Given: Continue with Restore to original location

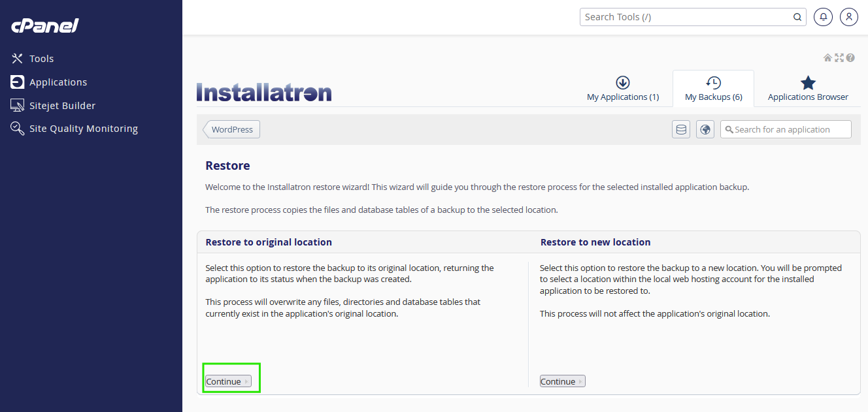Looking at the screenshot, I should [229, 381].
